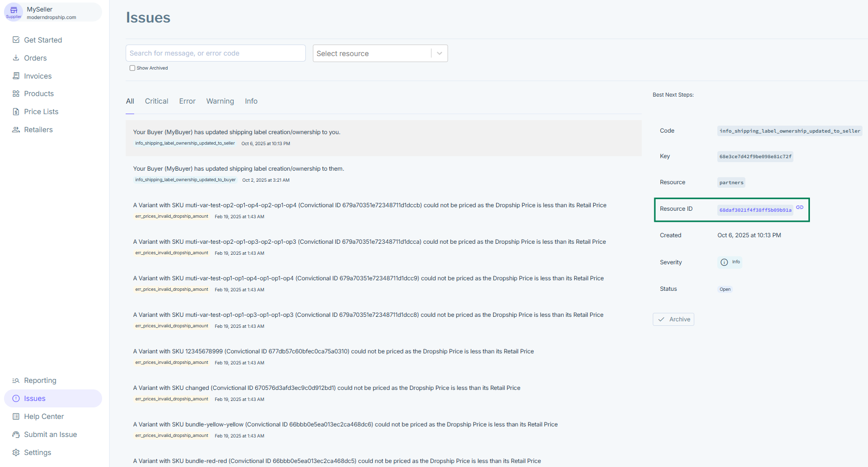Image resolution: width=868 pixels, height=467 pixels.
Task: Click the Invoices icon in sidebar
Action: click(16, 76)
